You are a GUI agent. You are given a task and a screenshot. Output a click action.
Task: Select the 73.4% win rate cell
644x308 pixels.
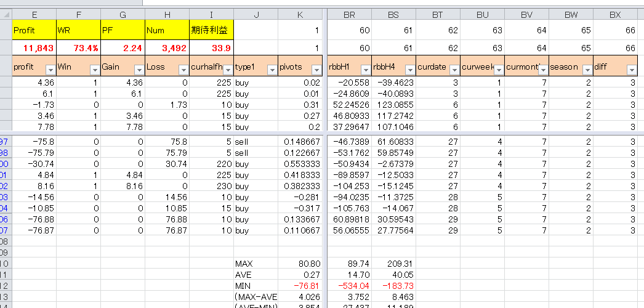point(79,47)
